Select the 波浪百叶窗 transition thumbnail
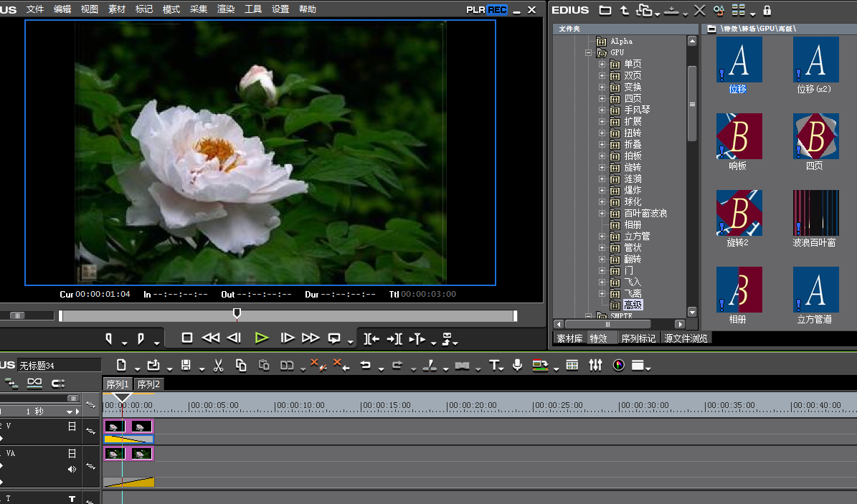This screenshot has height=504, width=857. click(x=815, y=213)
